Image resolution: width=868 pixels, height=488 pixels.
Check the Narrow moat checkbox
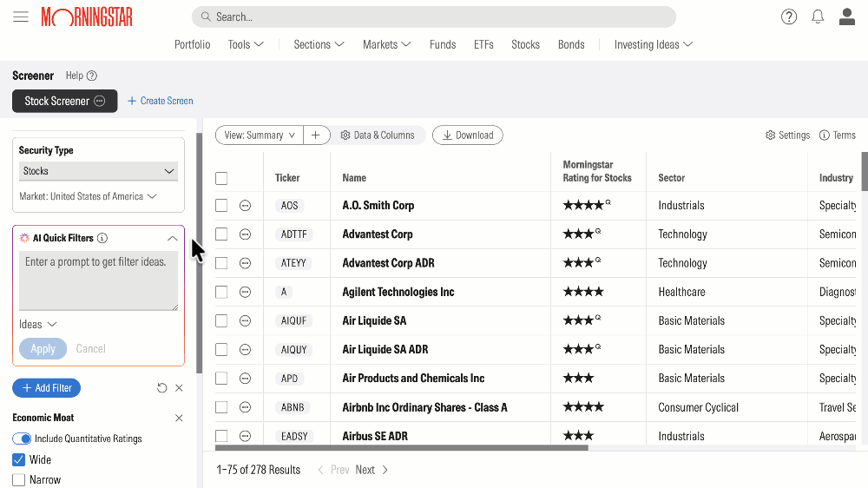click(19, 479)
